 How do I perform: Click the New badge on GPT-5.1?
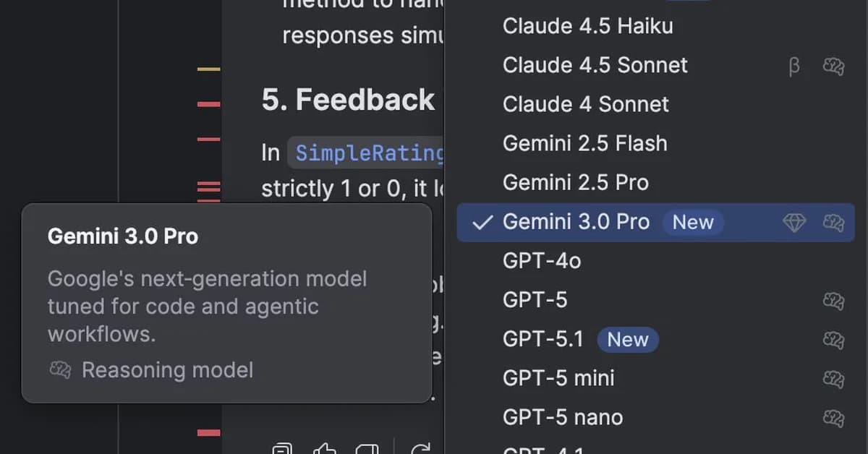click(627, 340)
